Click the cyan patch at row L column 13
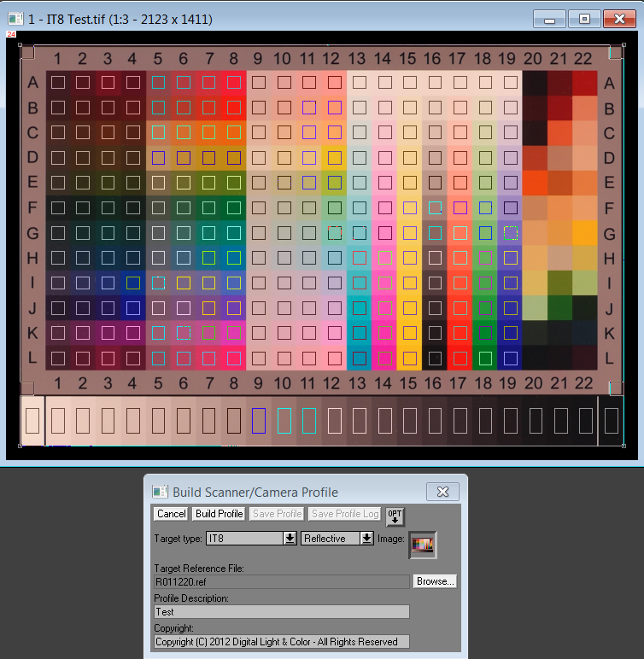Image resolution: width=644 pixels, height=659 pixels. (x=360, y=359)
